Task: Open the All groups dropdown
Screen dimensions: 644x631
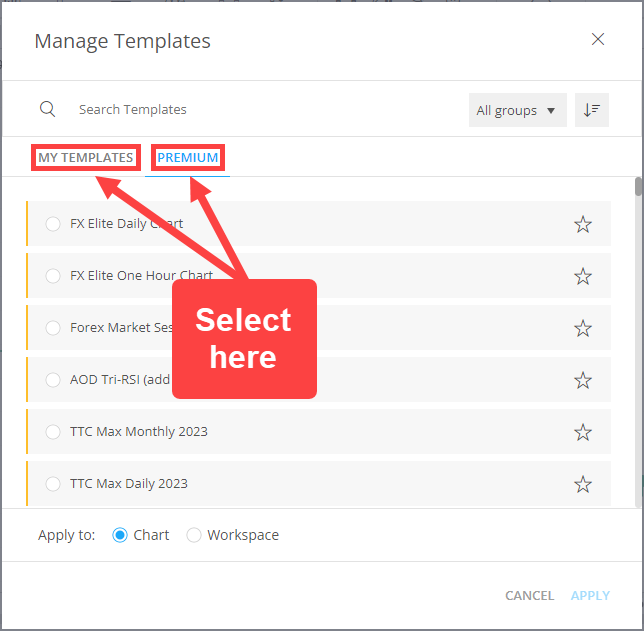Action: (518, 110)
